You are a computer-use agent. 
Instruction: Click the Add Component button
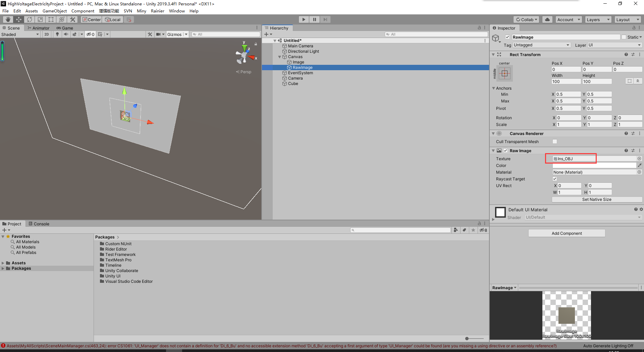[566, 233]
